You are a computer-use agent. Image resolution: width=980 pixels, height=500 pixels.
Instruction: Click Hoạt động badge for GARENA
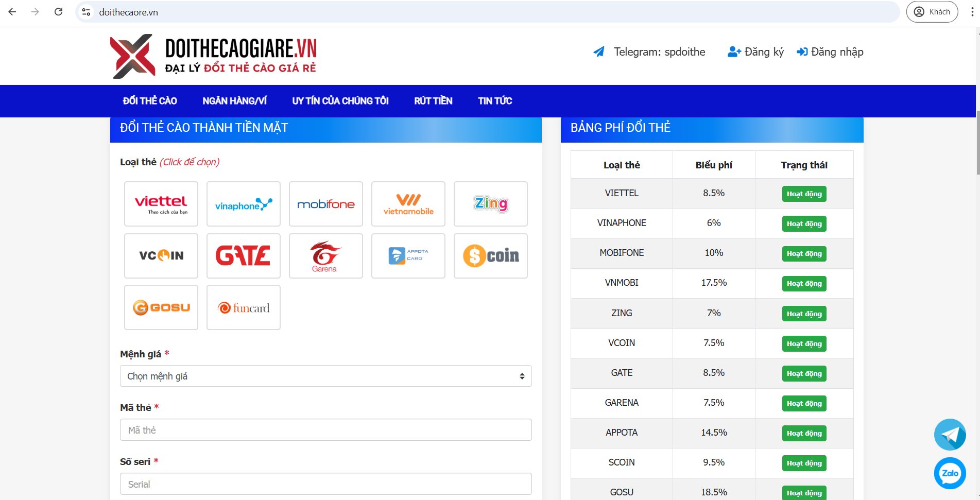pyautogui.click(x=804, y=404)
